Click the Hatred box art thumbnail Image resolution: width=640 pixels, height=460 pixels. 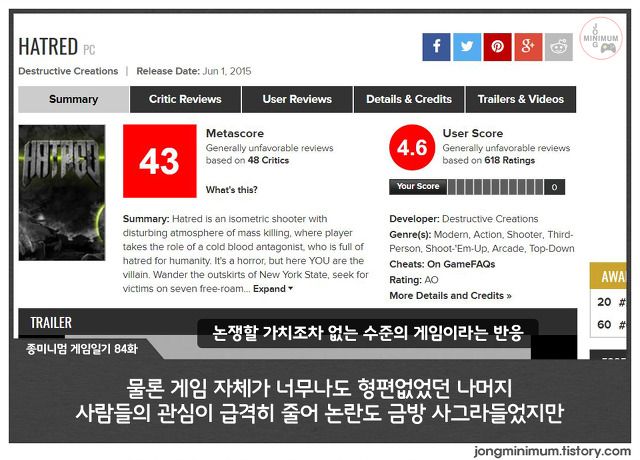62,193
